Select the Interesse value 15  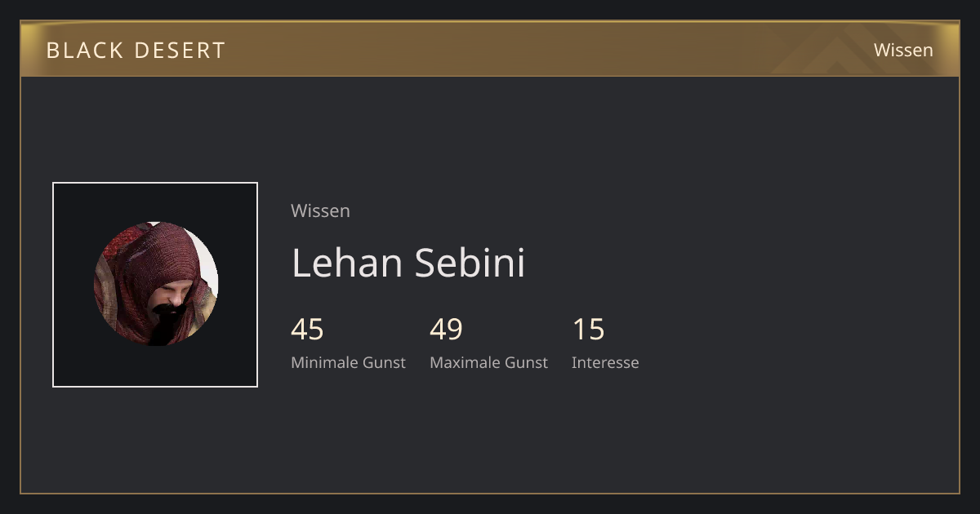[x=588, y=330]
